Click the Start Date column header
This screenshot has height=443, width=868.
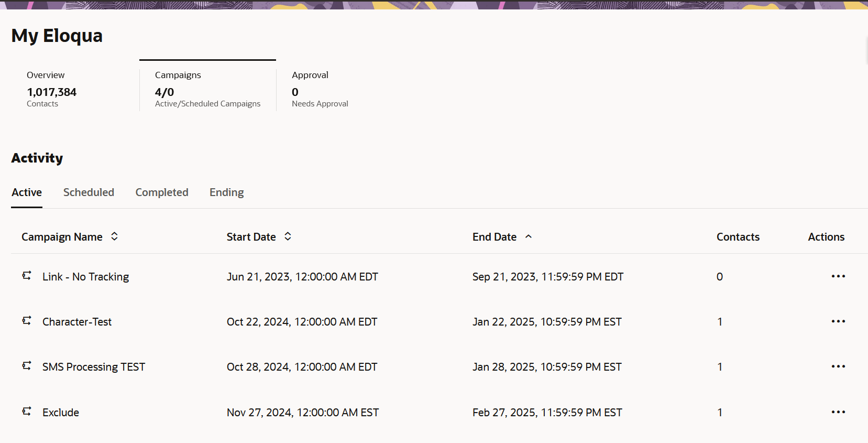251,237
